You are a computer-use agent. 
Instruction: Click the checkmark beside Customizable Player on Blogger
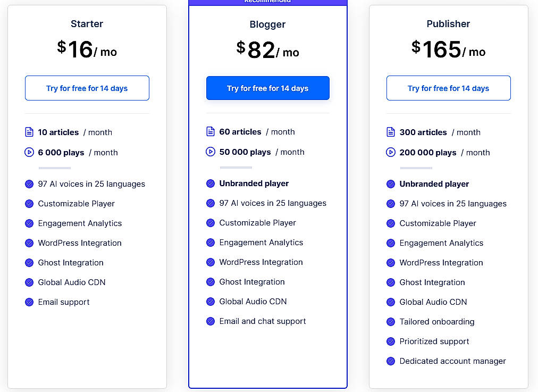tap(210, 223)
